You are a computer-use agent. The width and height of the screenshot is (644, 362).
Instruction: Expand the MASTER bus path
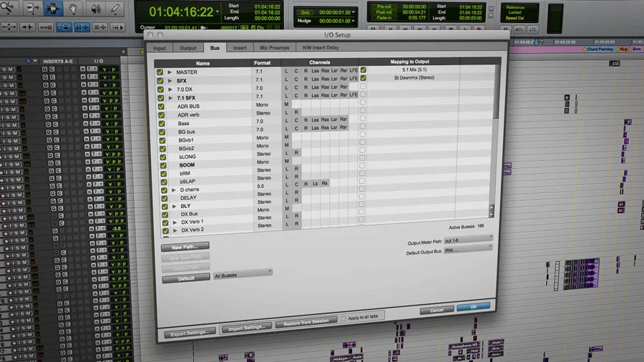[x=170, y=72]
